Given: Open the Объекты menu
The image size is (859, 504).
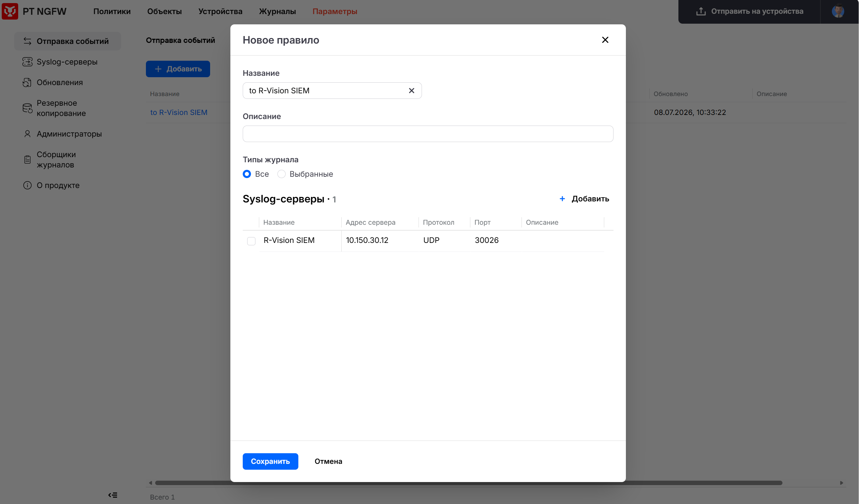Looking at the screenshot, I should pos(164,11).
